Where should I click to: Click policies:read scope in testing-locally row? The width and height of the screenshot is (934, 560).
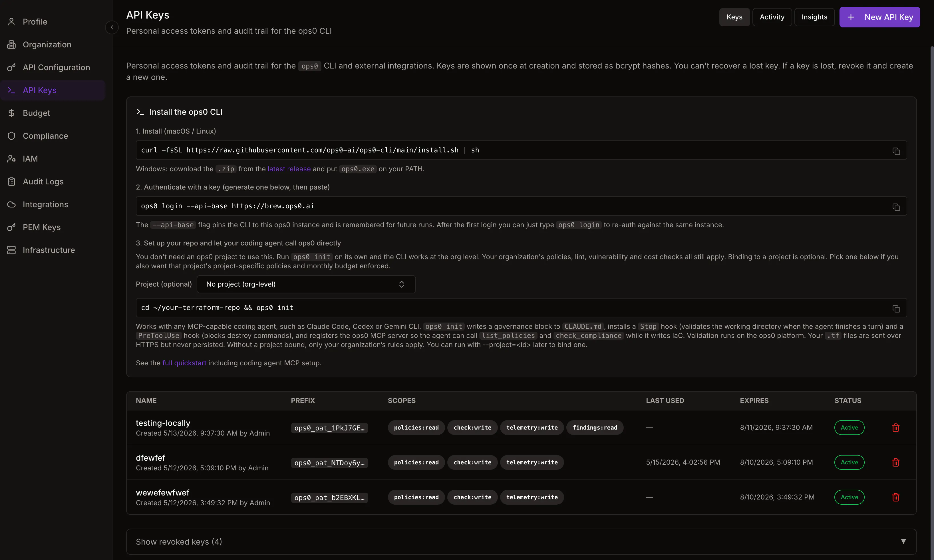click(x=416, y=428)
